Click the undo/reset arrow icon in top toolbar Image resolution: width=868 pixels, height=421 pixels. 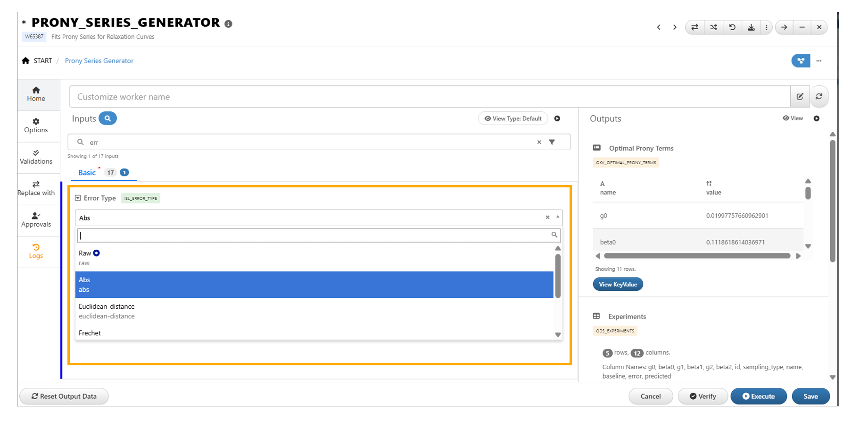click(x=732, y=27)
